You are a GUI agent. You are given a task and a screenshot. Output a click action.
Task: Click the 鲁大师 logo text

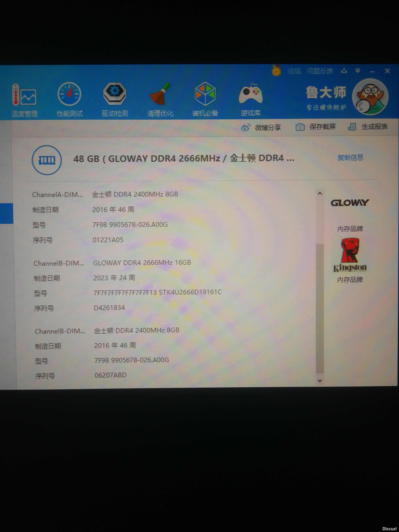click(x=326, y=92)
